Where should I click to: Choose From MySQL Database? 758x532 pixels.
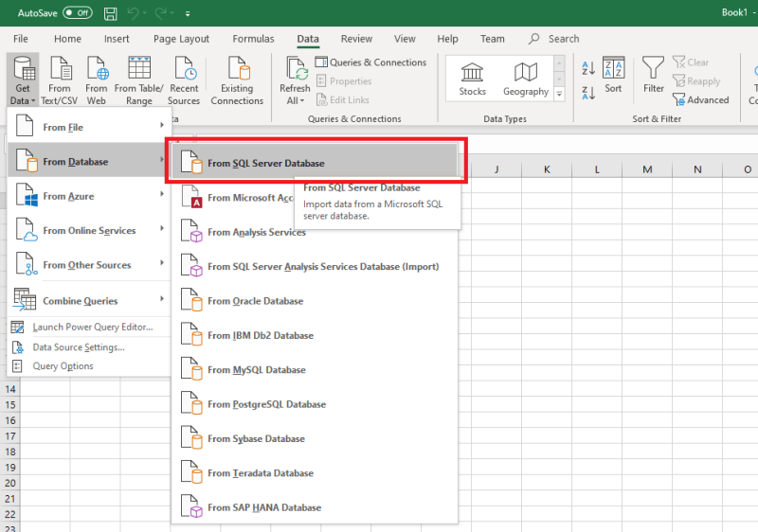315,370
